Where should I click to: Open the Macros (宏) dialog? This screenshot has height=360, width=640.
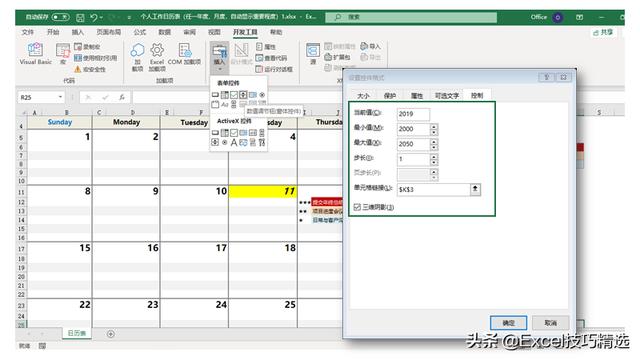click(x=63, y=54)
